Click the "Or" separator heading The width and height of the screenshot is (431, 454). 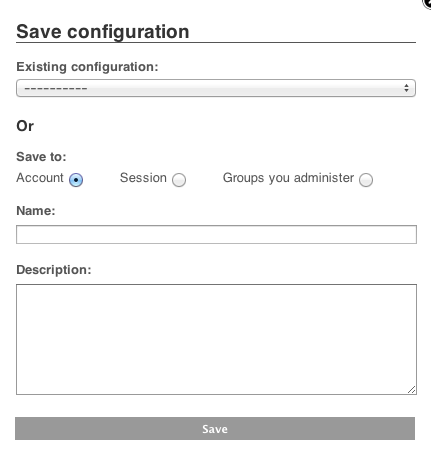point(25,126)
